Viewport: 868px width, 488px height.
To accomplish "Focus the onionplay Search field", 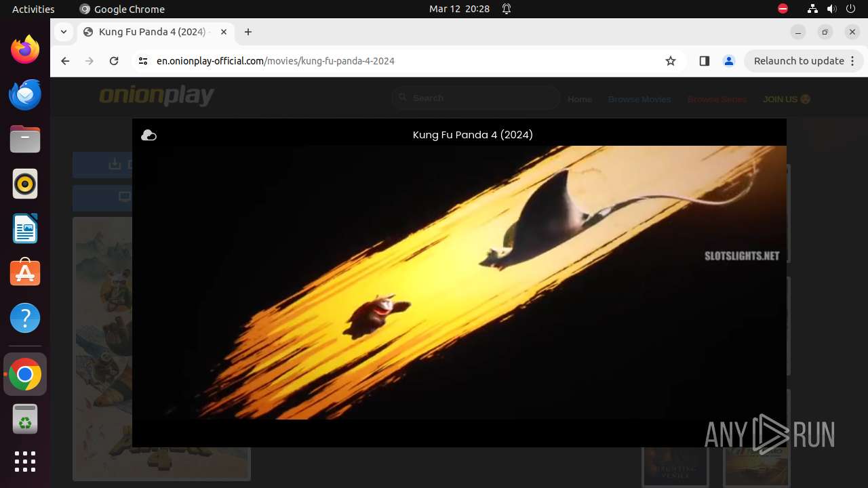I will coord(476,98).
